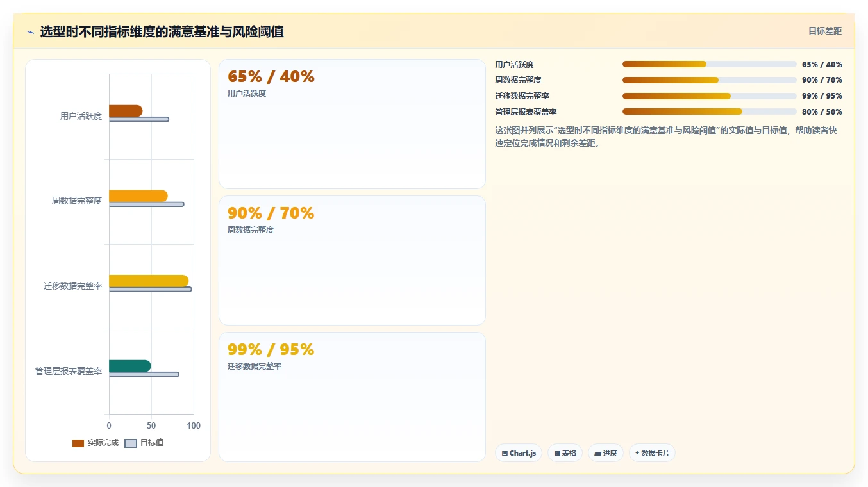Click the x-axis tick label 0
Image resolution: width=868 pixels, height=487 pixels.
[109, 425]
